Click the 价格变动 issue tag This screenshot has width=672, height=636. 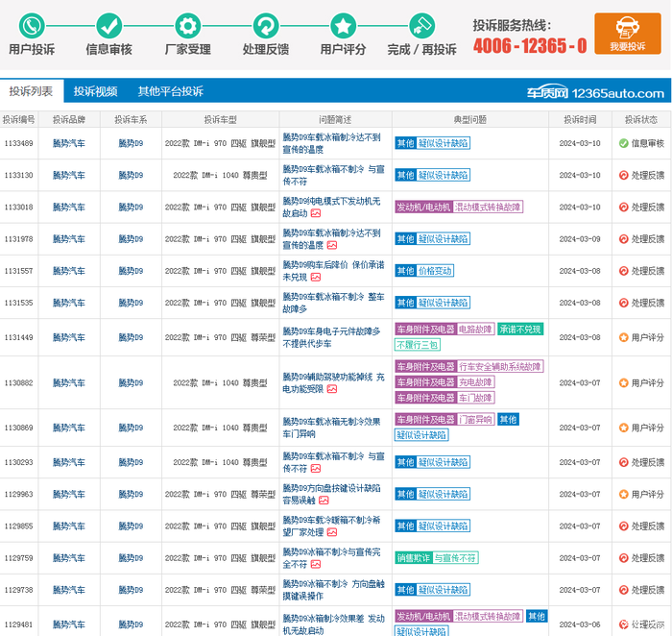(436, 271)
